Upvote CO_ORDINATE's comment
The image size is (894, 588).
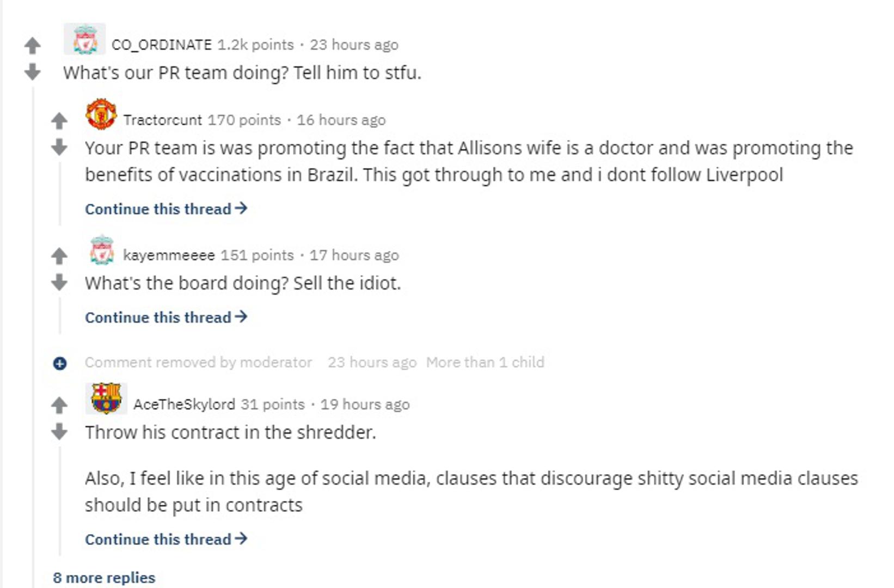coord(33,46)
